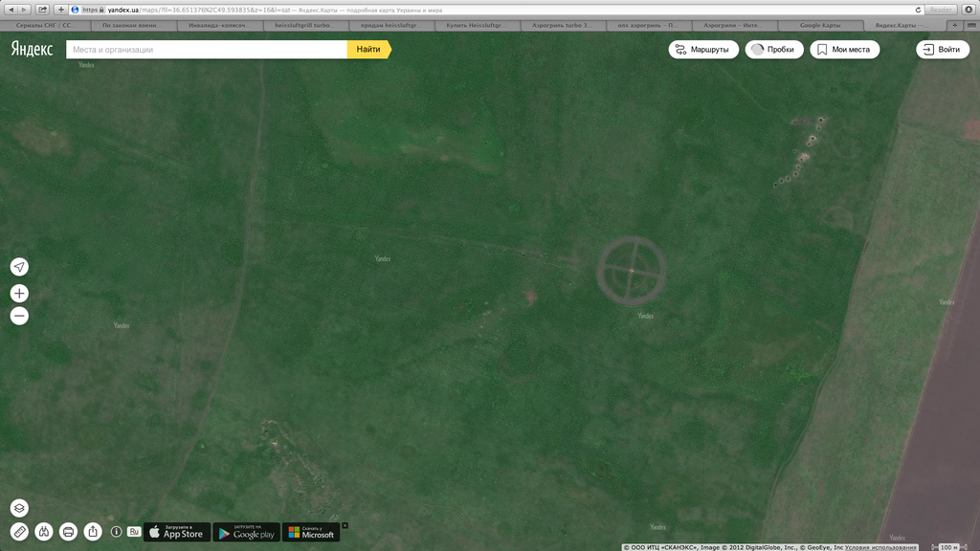Image resolution: width=980 pixels, height=551 pixels.
Task: Switch to продам heissluftgr... tab
Action: click(x=391, y=25)
